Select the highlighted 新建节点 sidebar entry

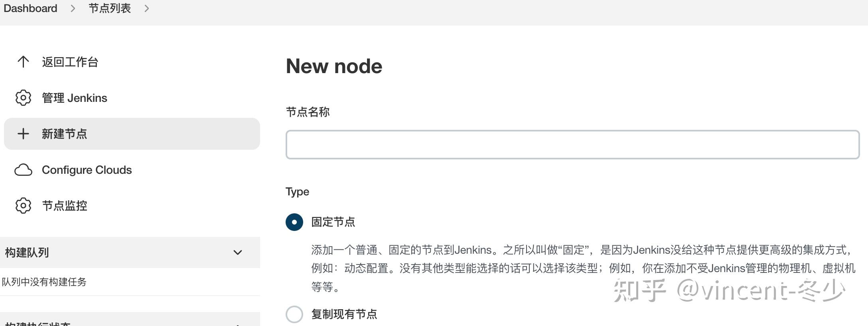[x=64, y=134]
